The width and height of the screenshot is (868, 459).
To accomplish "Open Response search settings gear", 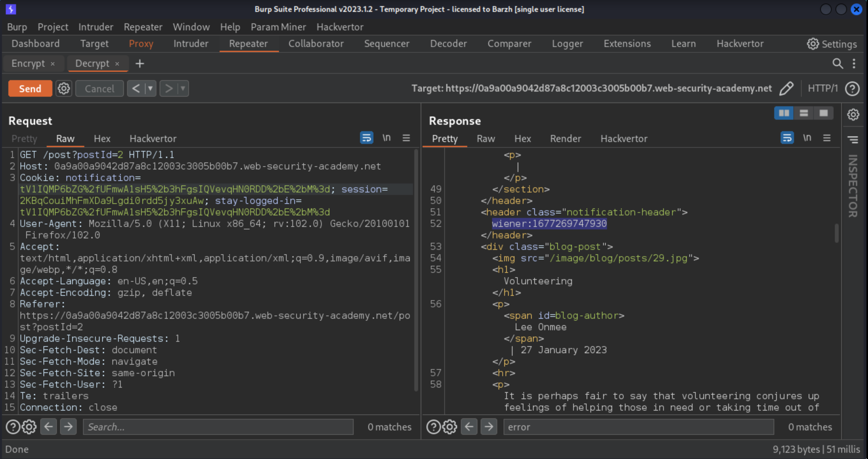I will click(449, 427).
